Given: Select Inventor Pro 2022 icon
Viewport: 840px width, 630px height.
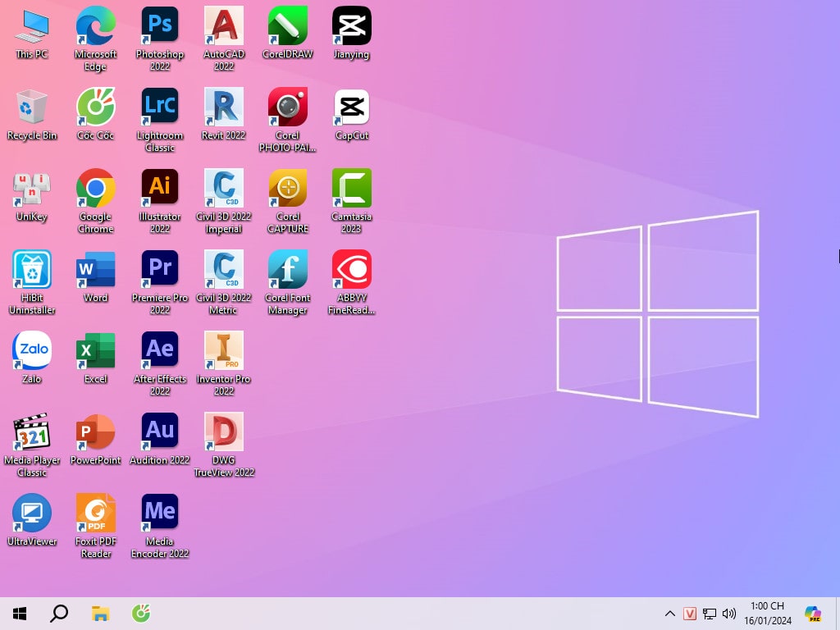Looking at the screenshot, I should [x=224, y=364].
